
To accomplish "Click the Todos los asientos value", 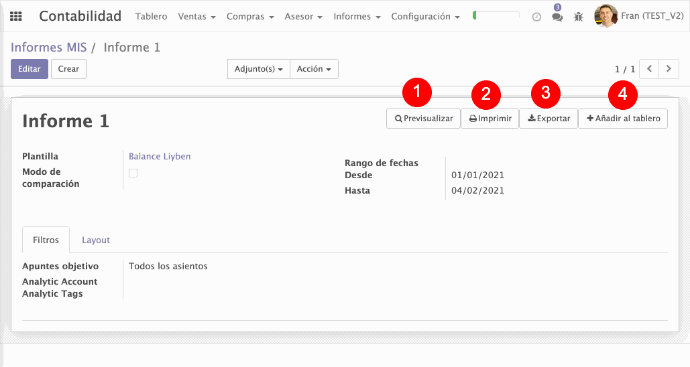I will point(168,266).
